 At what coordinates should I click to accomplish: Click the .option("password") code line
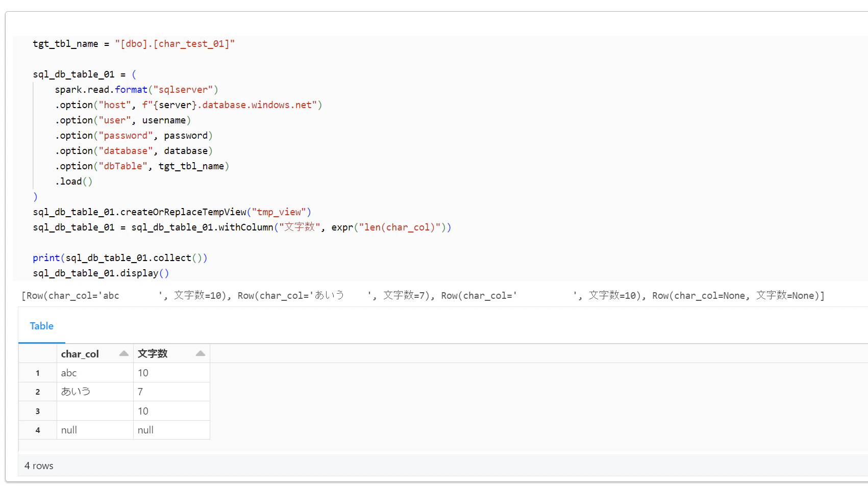[x=134, y=136]
